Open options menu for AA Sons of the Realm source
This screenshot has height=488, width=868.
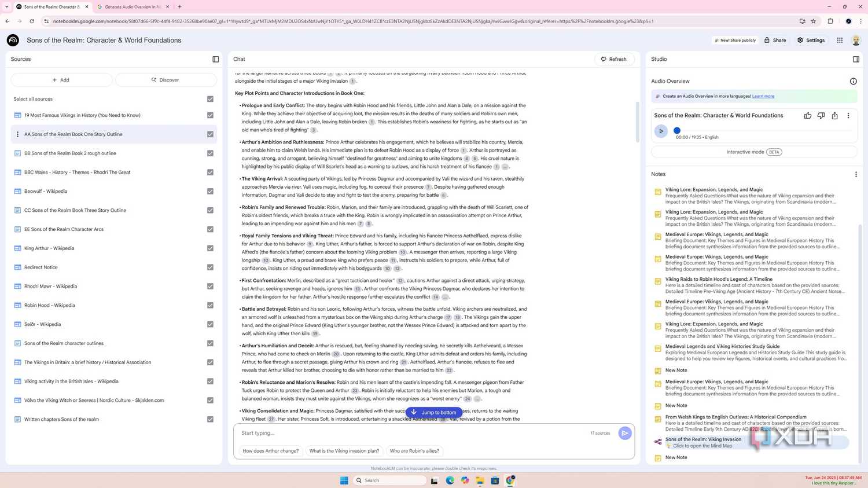[x=17, y=134]
